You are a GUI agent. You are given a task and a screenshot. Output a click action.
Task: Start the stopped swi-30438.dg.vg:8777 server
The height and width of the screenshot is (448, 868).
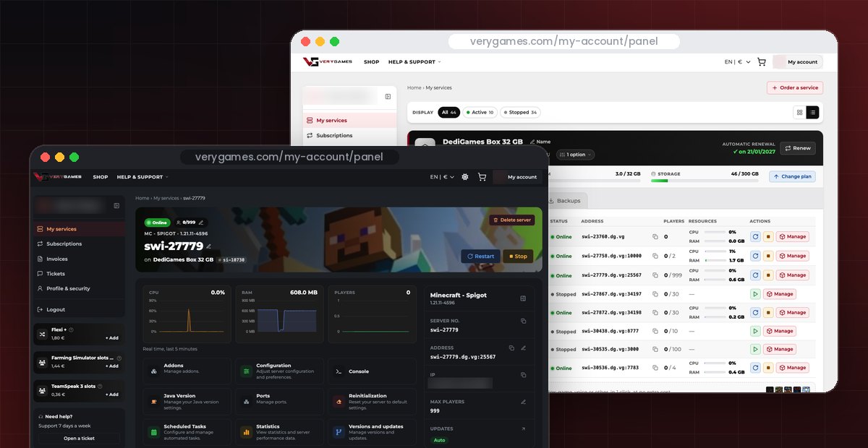pos(755,331)
